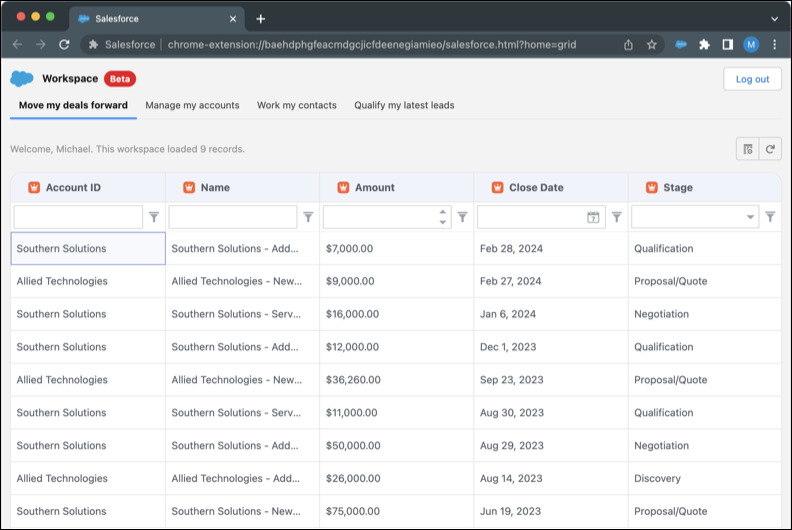Expand Chrome tab search chevron
Viewport: 792px width, 530px height.
coord(774,19)
